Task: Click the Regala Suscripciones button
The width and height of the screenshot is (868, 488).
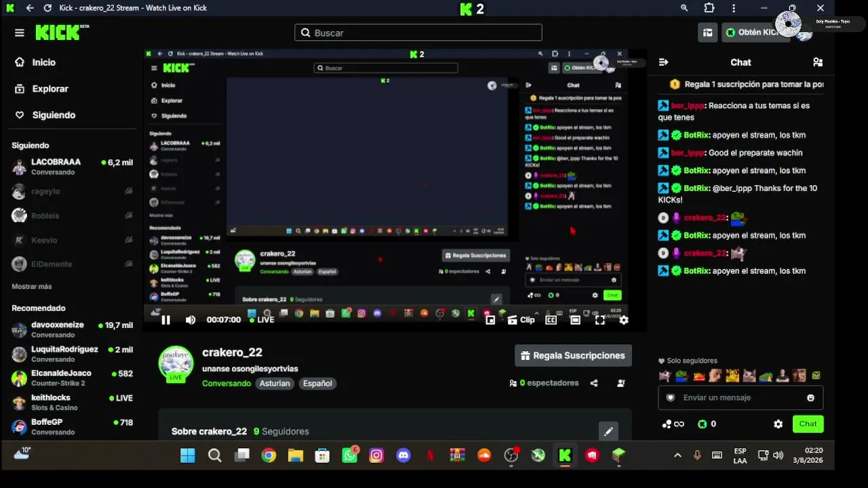Action: pyautogui.click(x=573, y=356)
